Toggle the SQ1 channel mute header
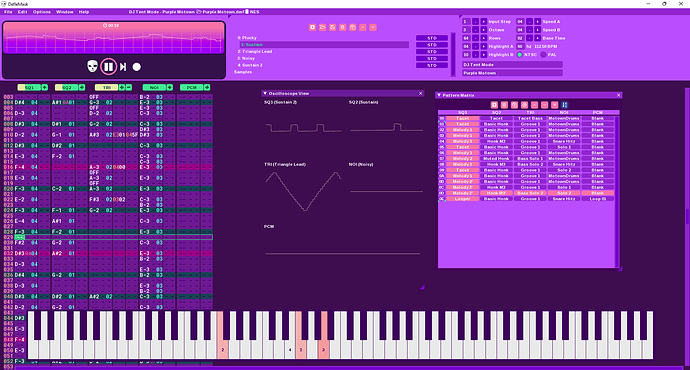Viewport: 690px width, 370px height. tap(29, 88)
